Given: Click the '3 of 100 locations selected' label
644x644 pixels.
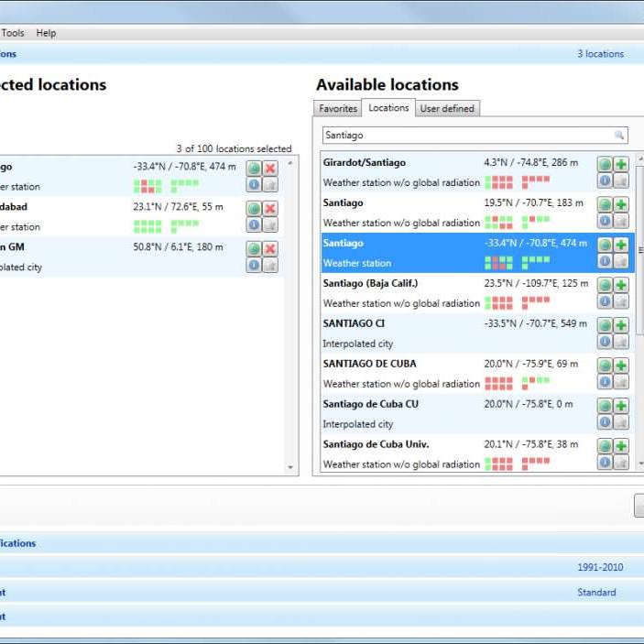Looking at the screenshot, I should click(235, 148).
